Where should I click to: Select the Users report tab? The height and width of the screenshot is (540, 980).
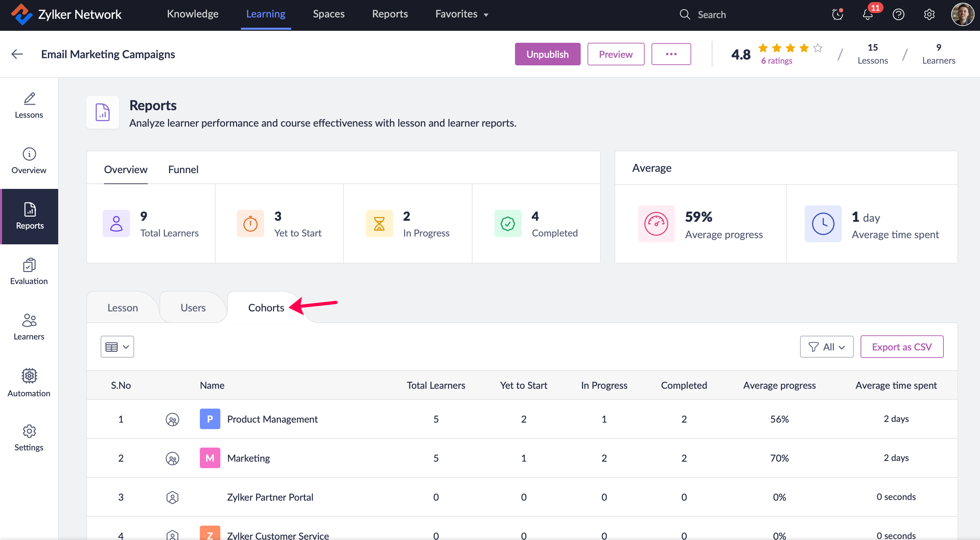(x=193, y=308)
